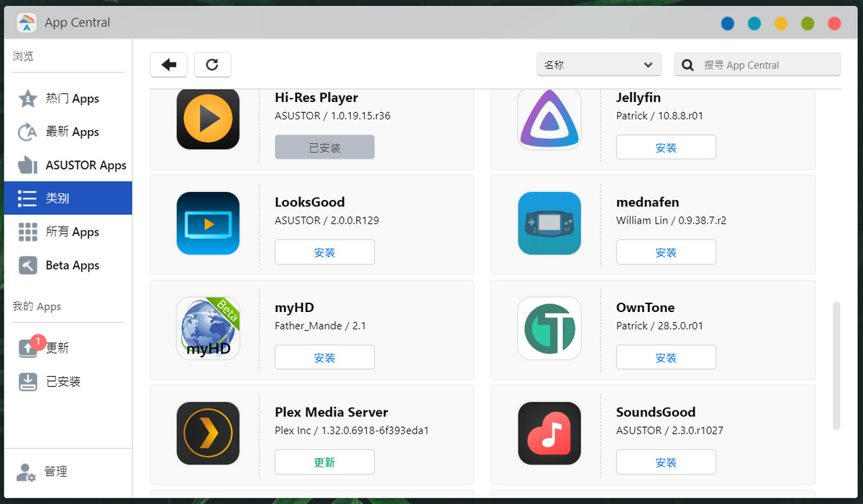Click the LooksGood title
The height and width of the screenshot is (504, 863).
pyautogui.click(x=310, y=202)
